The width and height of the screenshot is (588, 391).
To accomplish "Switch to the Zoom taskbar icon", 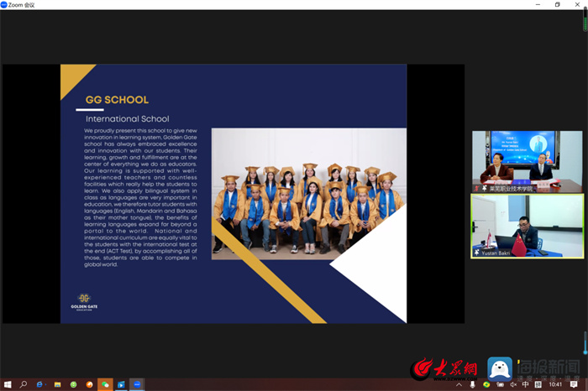I will tap(137, 384).
